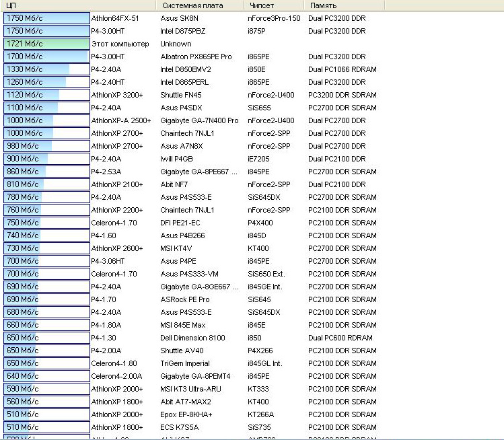The height and width of the screenshot is (440, 504).
Task: Select Gigabyte GA-8PEMT4 motherboard
Action: [195, 376]
